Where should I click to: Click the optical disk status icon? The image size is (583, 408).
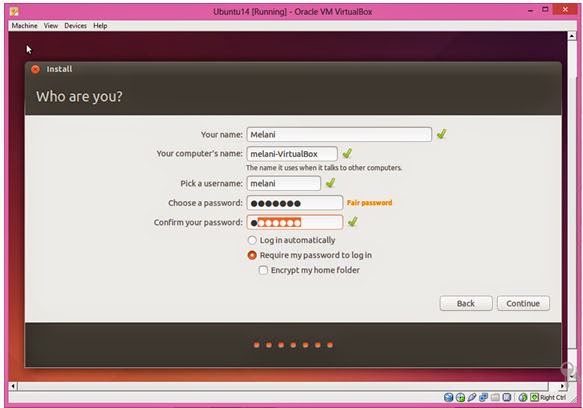(460, 398)
